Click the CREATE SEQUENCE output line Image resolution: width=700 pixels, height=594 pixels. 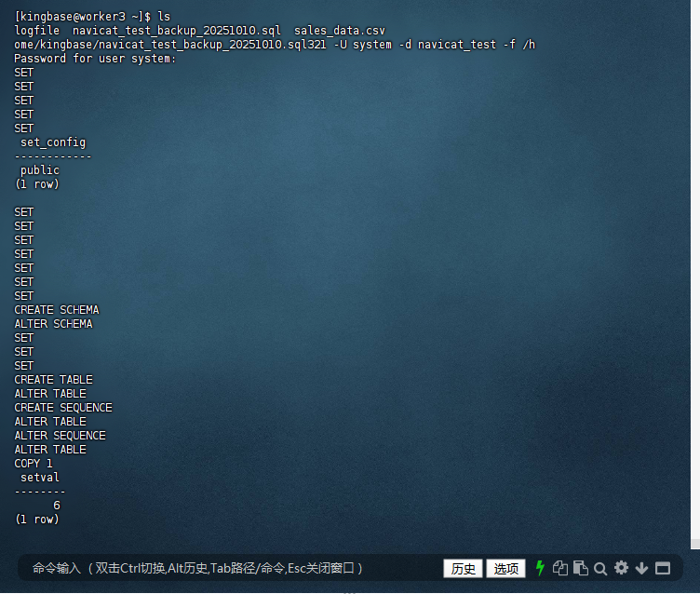pos(63,408)
